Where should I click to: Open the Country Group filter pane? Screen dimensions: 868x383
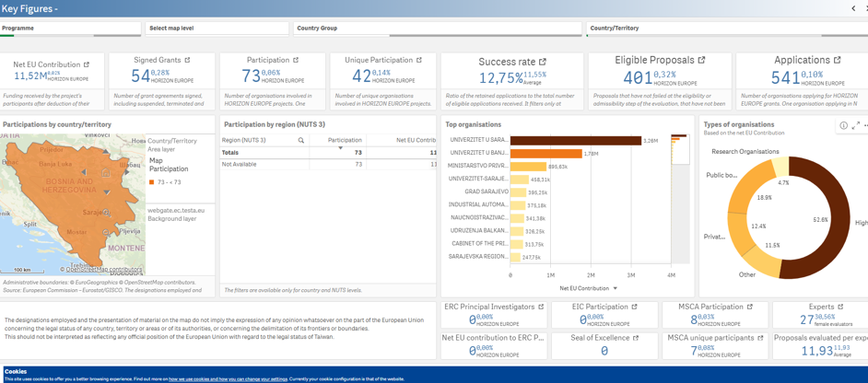pyautogui.click(x=437, y=29)
